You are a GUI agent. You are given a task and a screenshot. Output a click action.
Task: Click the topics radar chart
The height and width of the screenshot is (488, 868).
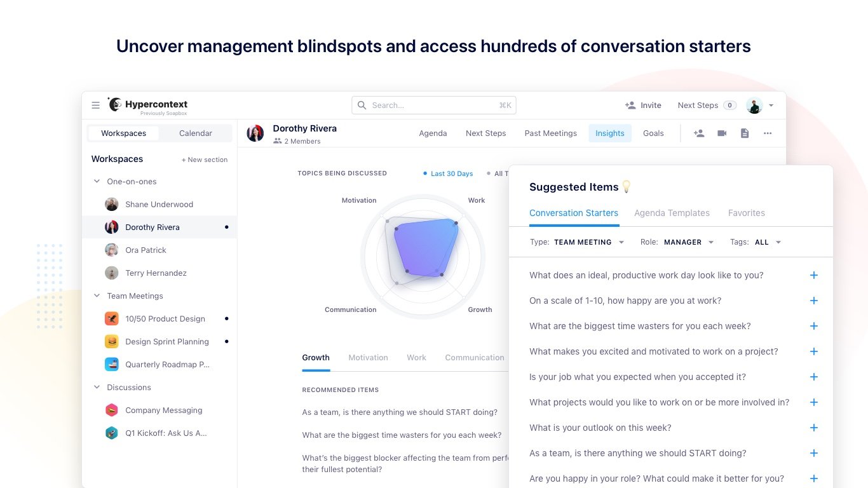(x=423, y=255)
